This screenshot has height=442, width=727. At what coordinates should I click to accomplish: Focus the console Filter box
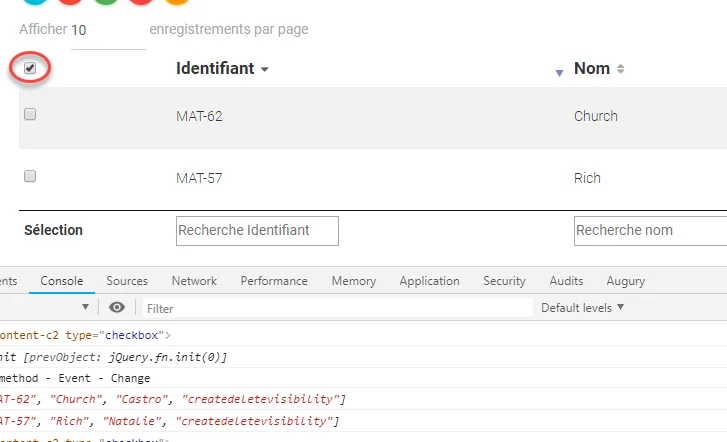(x=335, y=308)
